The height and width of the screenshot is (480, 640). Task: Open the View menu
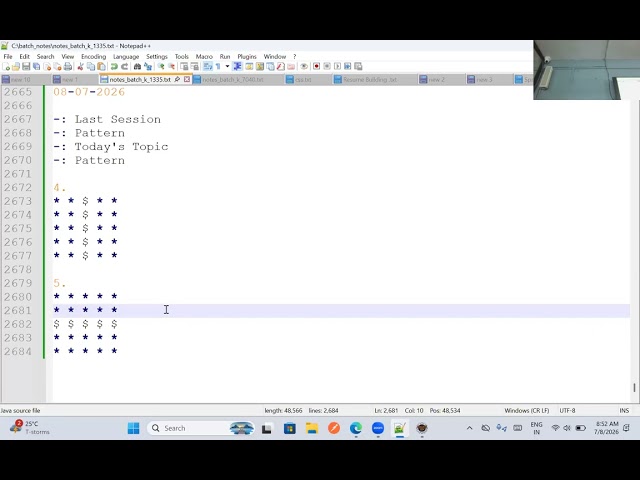(68, 56)
